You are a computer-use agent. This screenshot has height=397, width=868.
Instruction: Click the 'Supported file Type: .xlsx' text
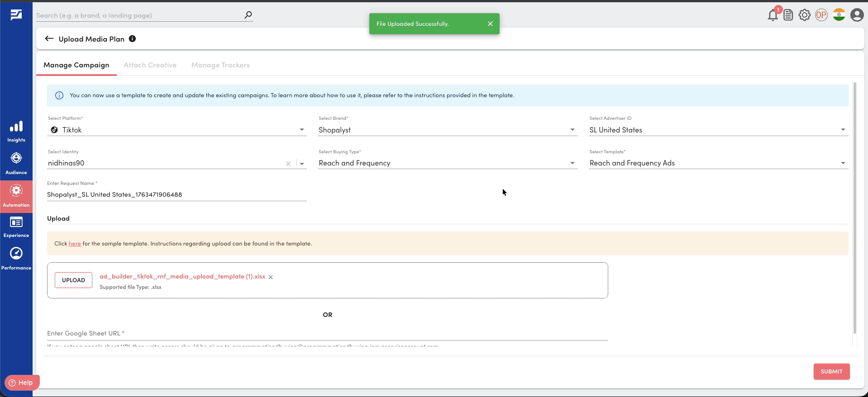coord(130,287)
